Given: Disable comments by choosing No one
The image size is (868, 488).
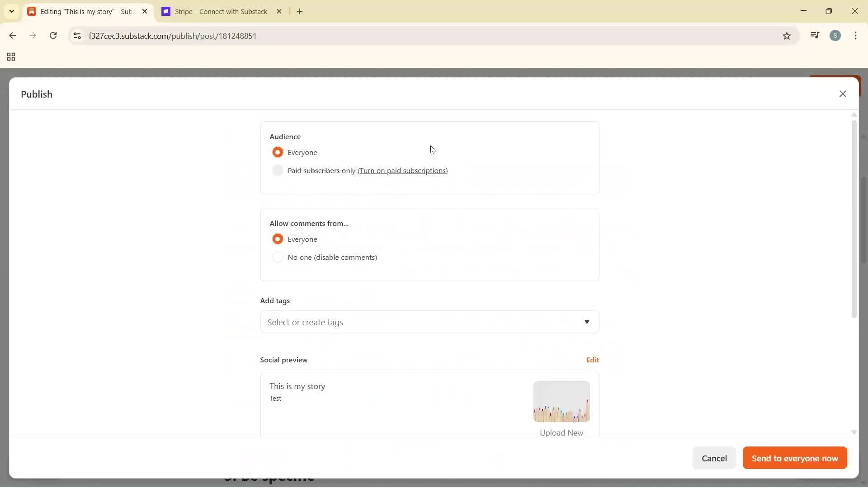Looking at the screenshot, I should click(278, 257).
